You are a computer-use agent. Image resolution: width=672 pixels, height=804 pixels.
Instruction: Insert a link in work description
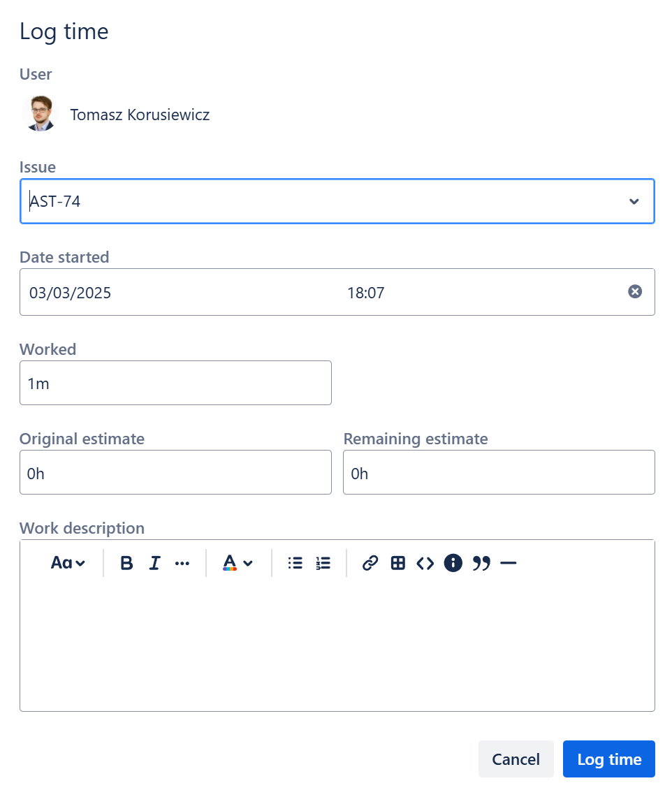[370, 563]
